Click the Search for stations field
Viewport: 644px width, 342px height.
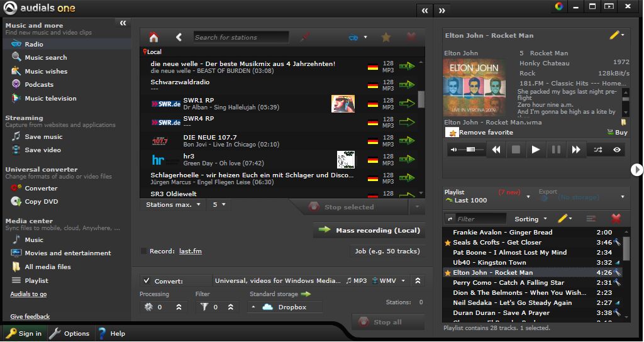coord(241,38)
